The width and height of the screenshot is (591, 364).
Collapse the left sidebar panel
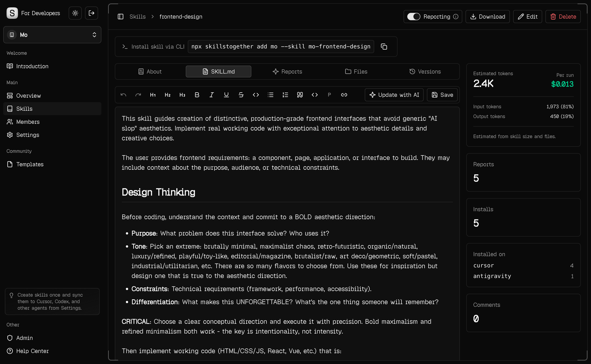click(x=120, y=16)
